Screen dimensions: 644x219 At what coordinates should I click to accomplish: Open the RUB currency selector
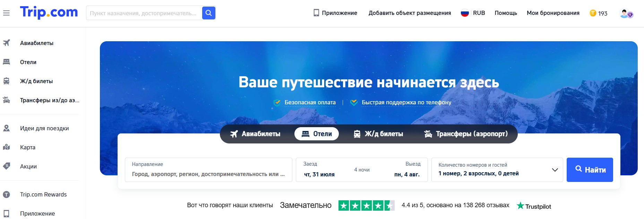(479, 13)
